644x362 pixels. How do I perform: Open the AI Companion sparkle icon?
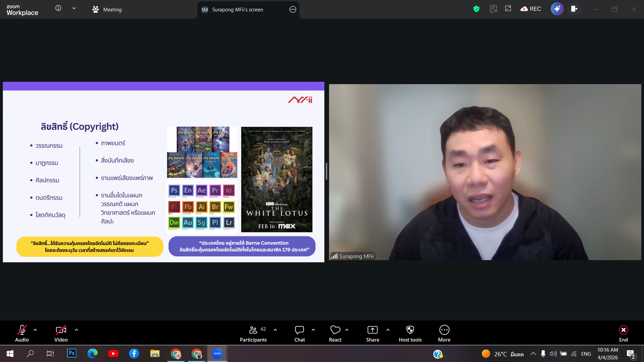(x=557, y=9)
